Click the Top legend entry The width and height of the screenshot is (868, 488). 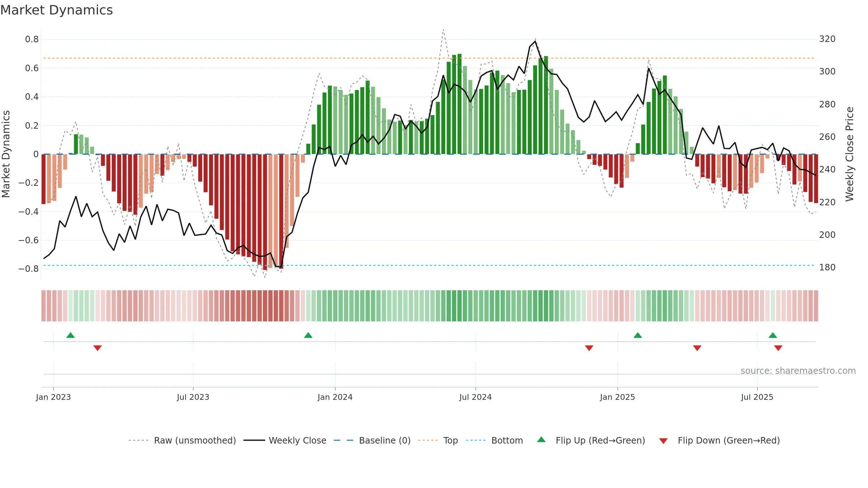pyautogui.click(x=438, y=440)
